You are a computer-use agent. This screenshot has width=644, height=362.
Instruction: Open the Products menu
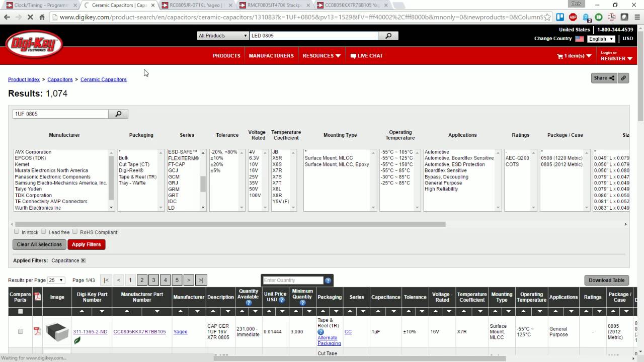tap(226, 56)
